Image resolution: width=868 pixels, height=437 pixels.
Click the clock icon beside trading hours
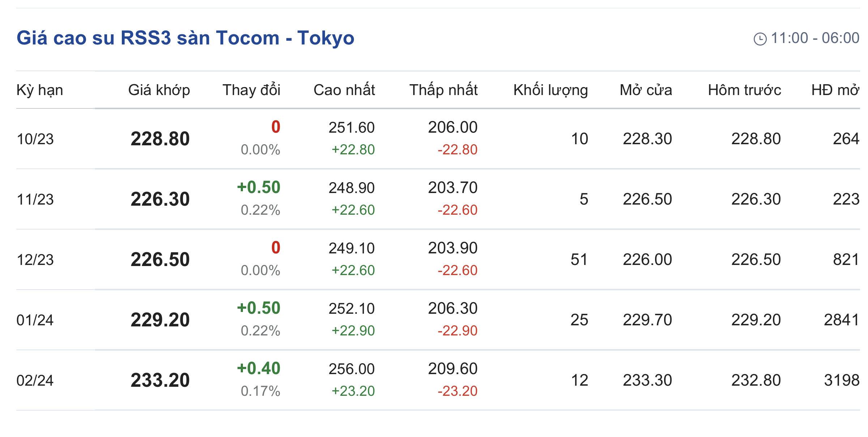[760, 39]
